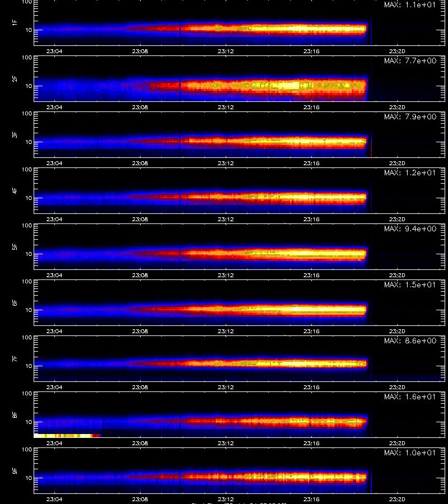The image size is (448, 504).
Task: Click the '100' y-axis label of panel 2F
Action: click(x=27, y=58)
